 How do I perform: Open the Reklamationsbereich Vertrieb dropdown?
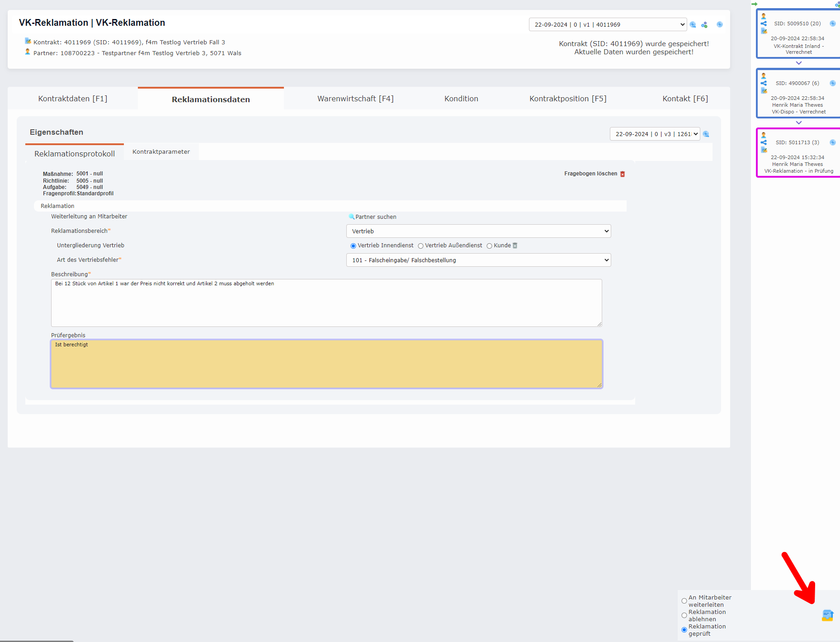coord(478,231)
